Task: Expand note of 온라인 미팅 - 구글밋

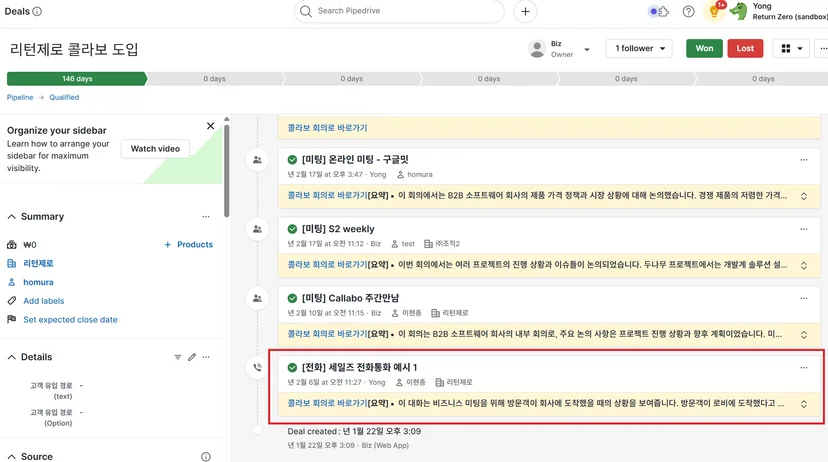Action: pos(804,196)
